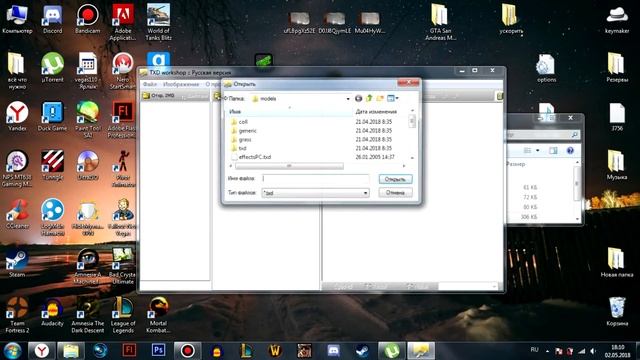Open the Audacity desktop shortcut

coord(52,312)
